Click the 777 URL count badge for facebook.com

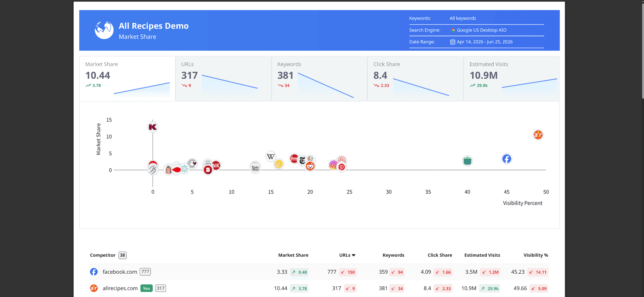point(145,272)
